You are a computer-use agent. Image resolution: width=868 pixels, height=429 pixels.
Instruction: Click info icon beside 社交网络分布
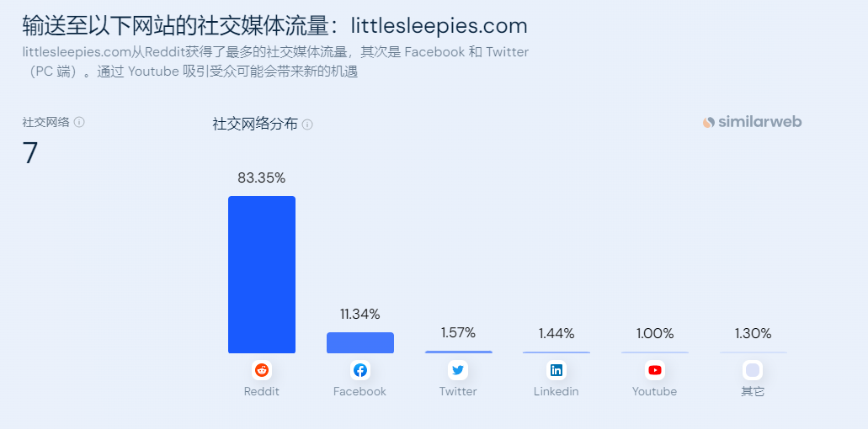click(307, 125)
